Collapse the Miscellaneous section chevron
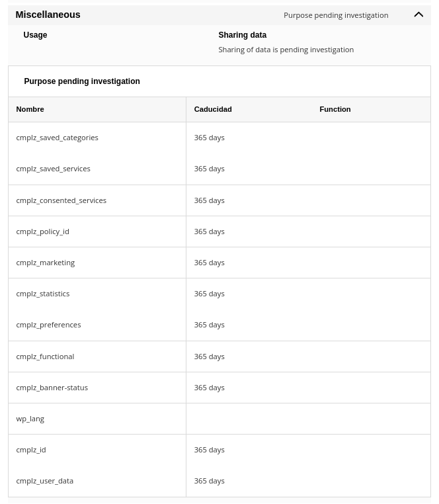Image resolution: width=439 pixels, height=504 pixels. click(419, 15)
